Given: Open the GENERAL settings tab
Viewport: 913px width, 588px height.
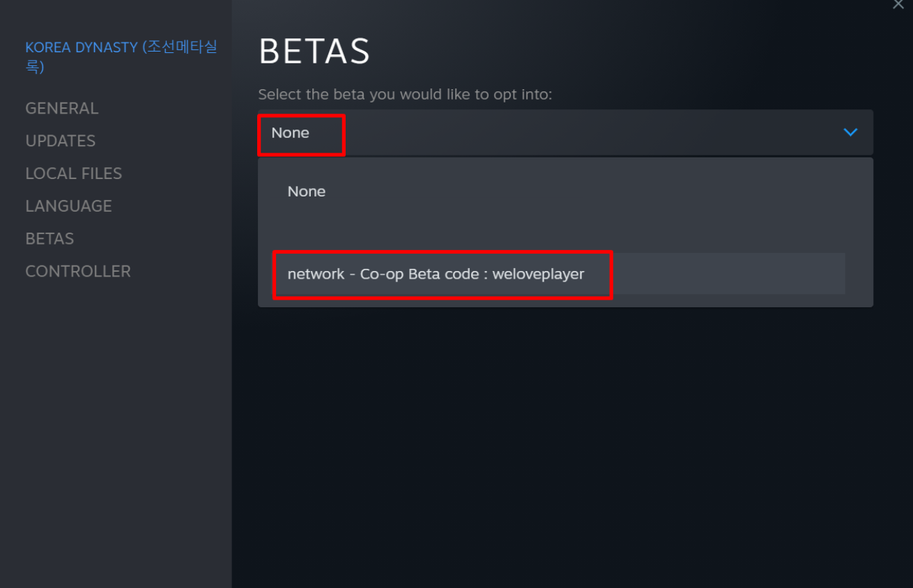Looking at the screenshot, I should tap(62, 109).
